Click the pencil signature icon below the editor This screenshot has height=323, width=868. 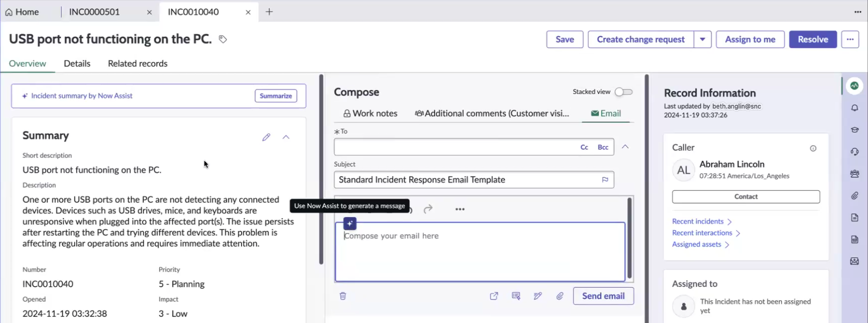click(538, 296)
